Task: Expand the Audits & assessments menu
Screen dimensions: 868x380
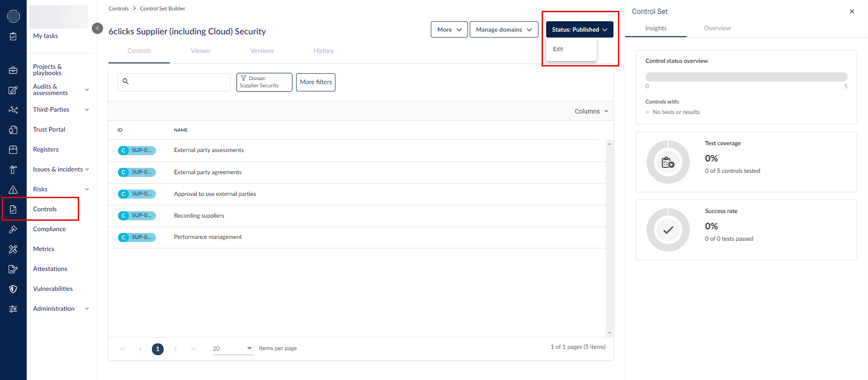Action: [87, 90]
